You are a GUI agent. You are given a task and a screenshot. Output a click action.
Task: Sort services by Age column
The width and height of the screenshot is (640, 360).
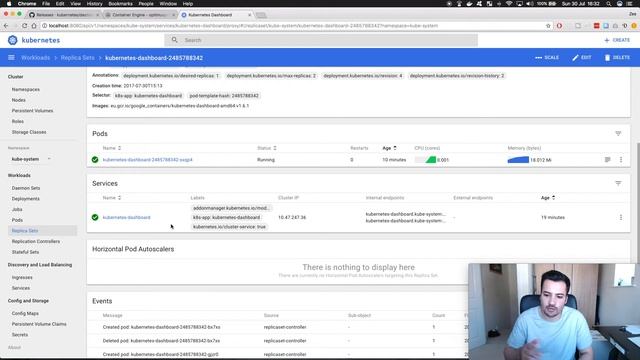548,198
